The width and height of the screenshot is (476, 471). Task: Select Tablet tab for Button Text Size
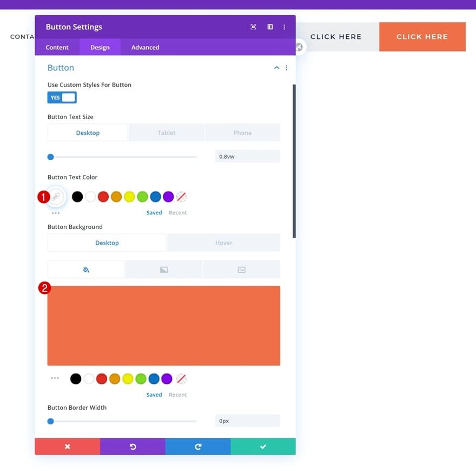point(167,133)
